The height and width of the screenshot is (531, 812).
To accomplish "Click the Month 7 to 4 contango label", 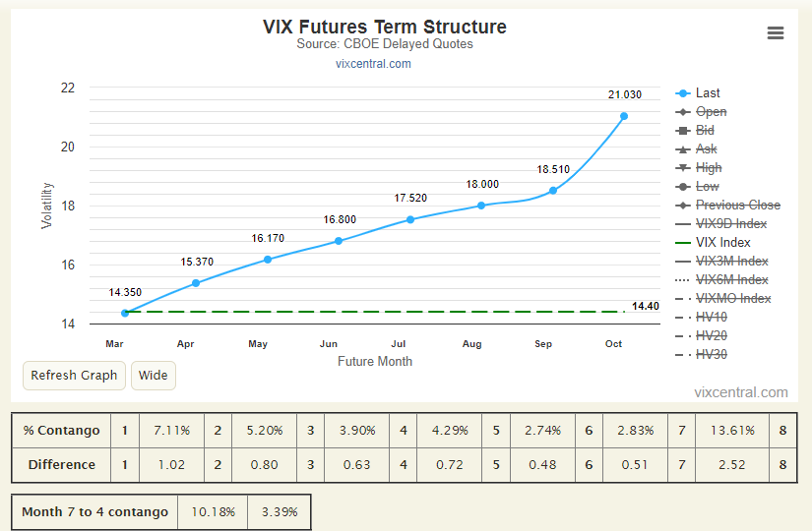I will (x=94, y=512).
